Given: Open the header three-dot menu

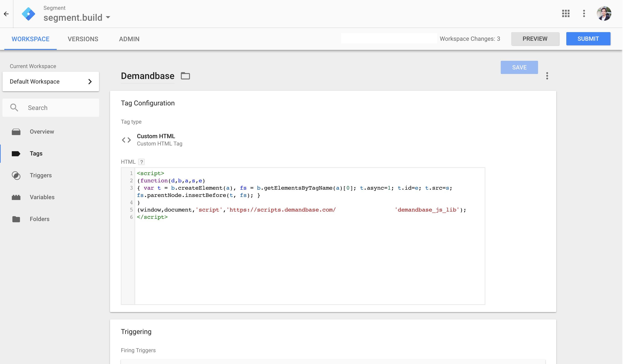Looking at the screenshot, I should [x=584, y=13].
